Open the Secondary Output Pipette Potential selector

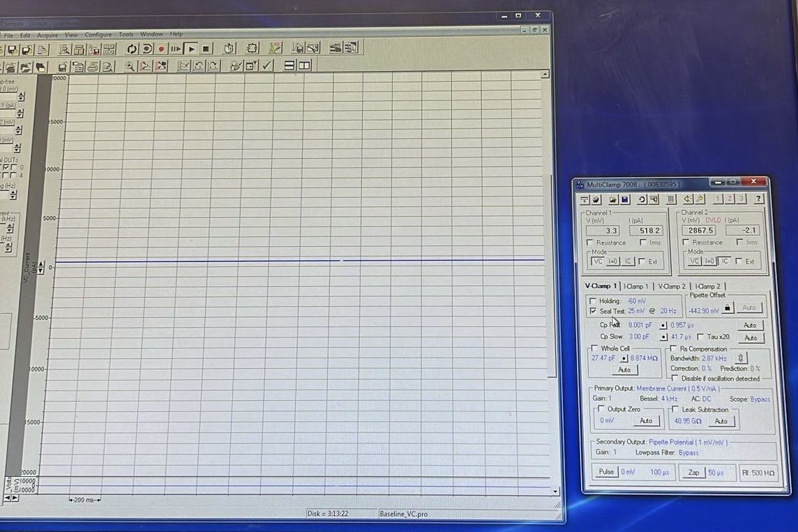pos(688,442)
